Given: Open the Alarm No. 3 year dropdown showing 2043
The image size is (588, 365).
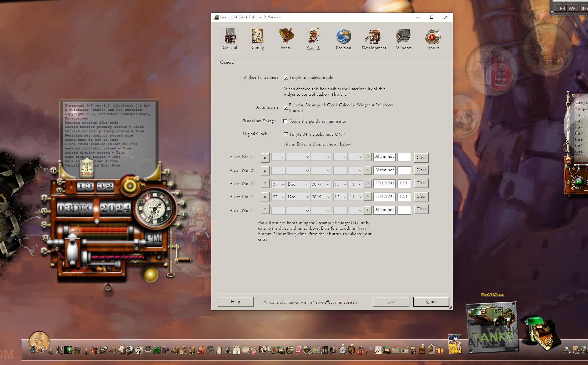Looking at the screenshot, I should tap(321, 184).
